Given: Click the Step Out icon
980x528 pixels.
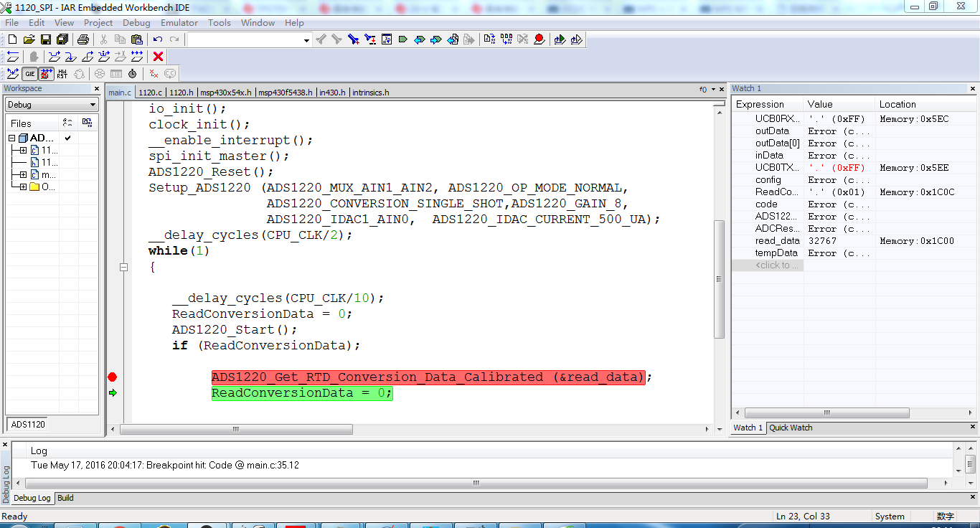Looking at the screenshot, I should pos(88,57).
